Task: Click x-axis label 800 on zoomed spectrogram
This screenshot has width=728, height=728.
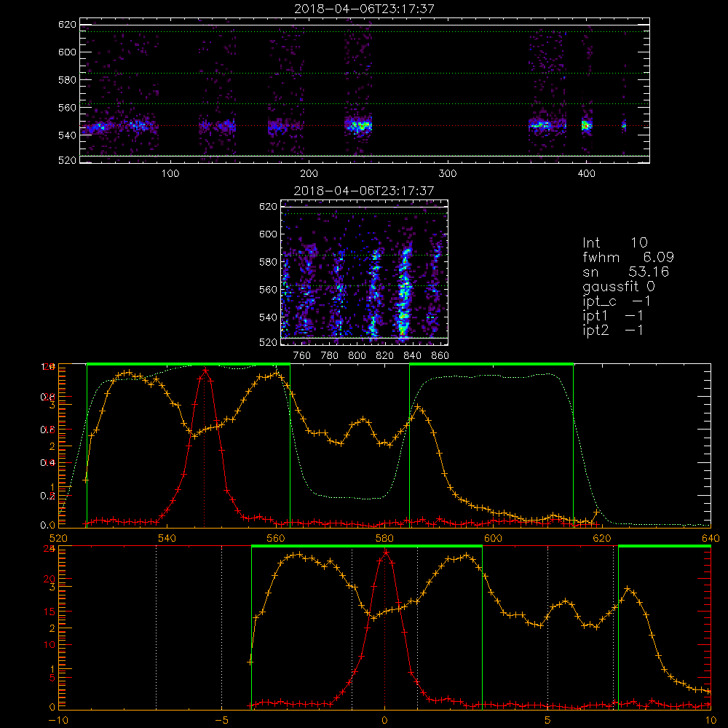Action: pyautogui.click(x=357, y=356)
